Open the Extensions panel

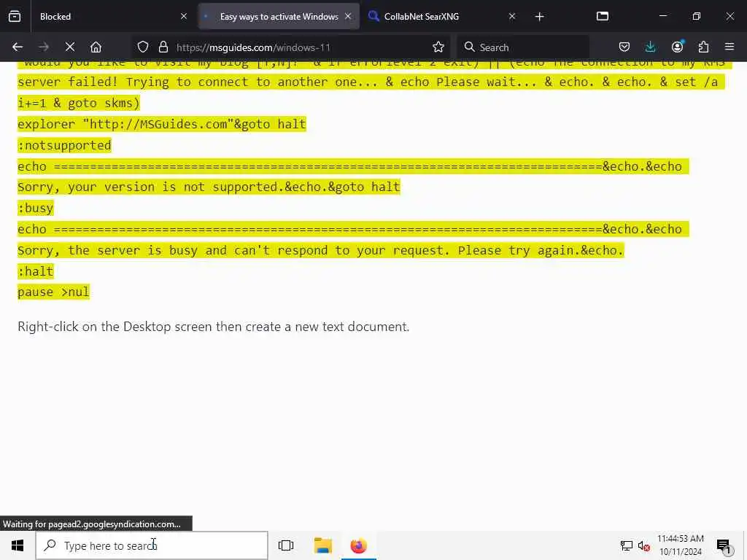(x=703, y=47)
